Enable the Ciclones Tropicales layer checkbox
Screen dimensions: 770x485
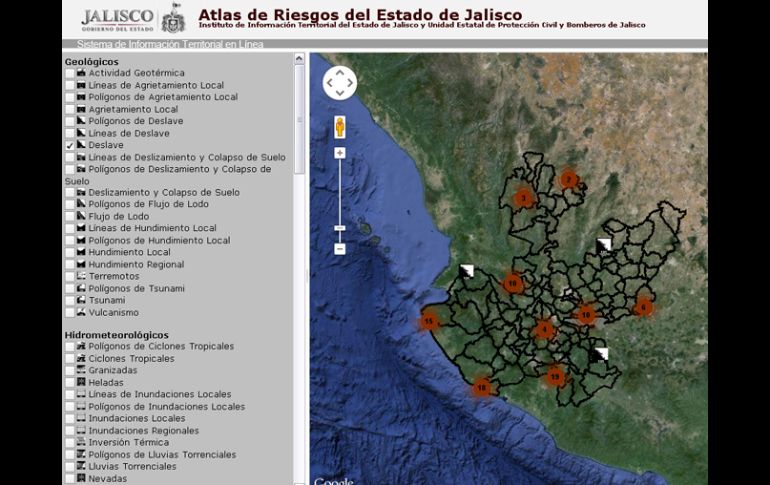point(70,358)
